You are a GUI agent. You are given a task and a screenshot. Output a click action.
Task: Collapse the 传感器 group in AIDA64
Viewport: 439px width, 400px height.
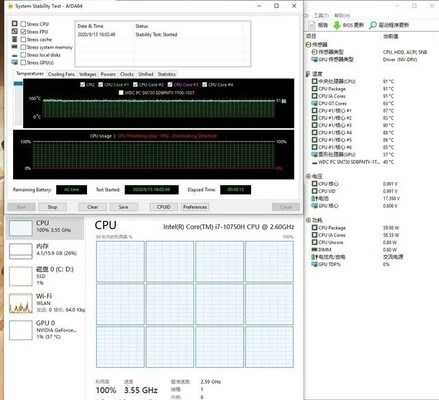coord(308,45)
